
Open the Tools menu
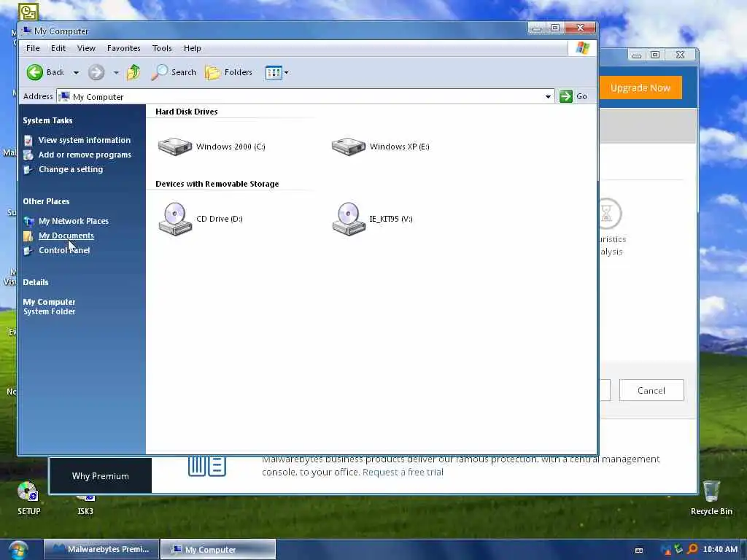[162, 48]
